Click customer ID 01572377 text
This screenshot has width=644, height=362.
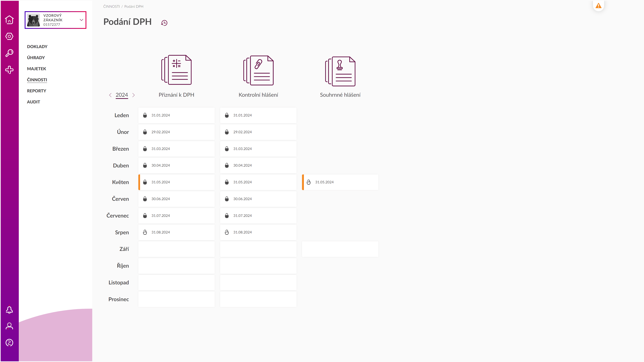[51, 24]
